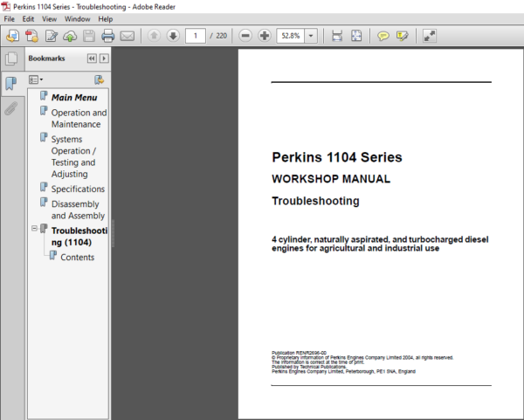Viewport: 524px width, 420px height.
Task: Click the page number input field
Action: 195,36
